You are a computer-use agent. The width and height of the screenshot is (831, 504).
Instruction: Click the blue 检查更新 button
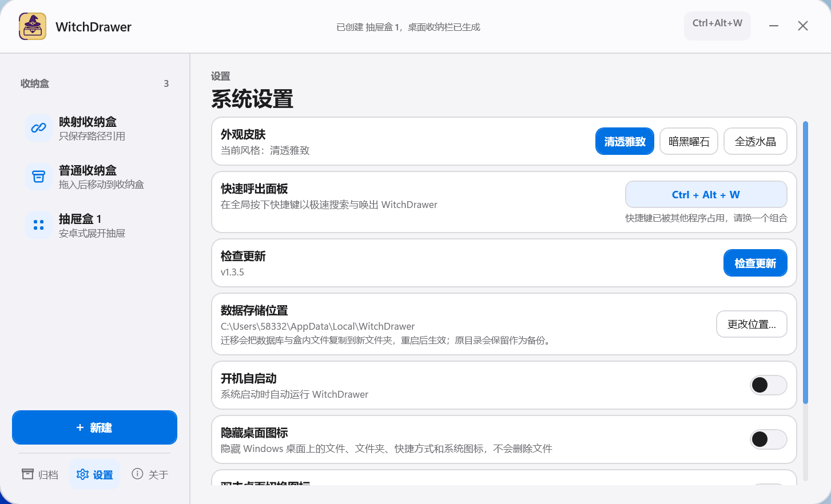click(756, 263)
